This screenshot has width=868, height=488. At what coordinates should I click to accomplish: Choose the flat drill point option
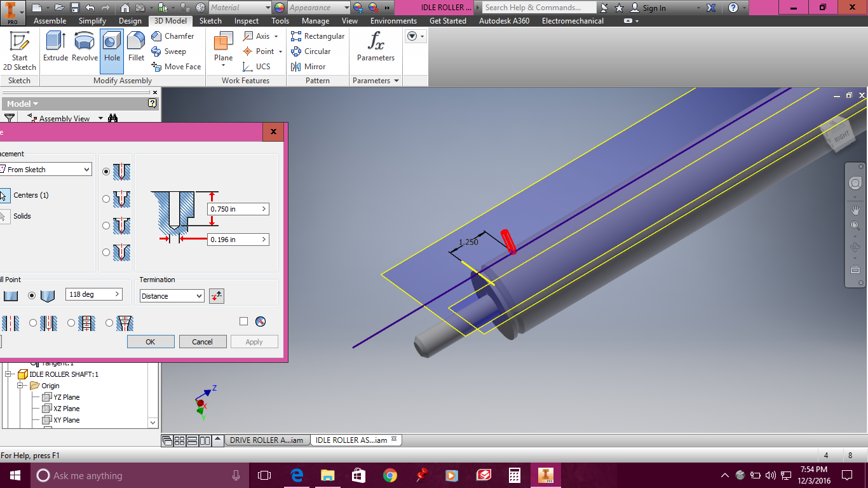(x=11, y=295)
